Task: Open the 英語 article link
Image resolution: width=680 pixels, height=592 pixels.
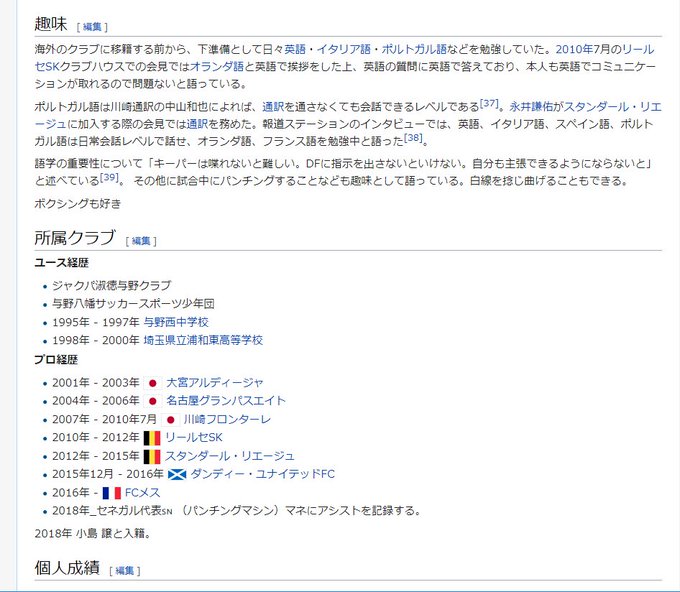Action: point(295,49)
